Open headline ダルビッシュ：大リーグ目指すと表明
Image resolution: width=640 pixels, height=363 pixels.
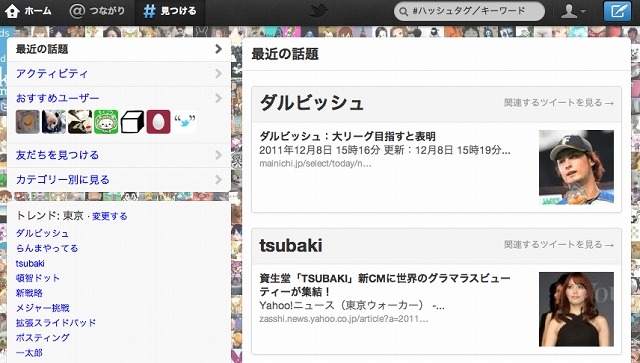[x=348, y=136]
